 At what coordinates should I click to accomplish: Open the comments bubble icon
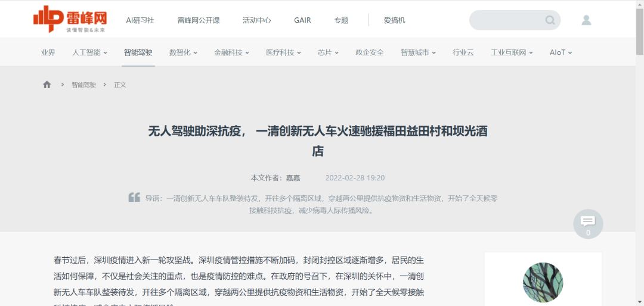(x=588, y=223)
